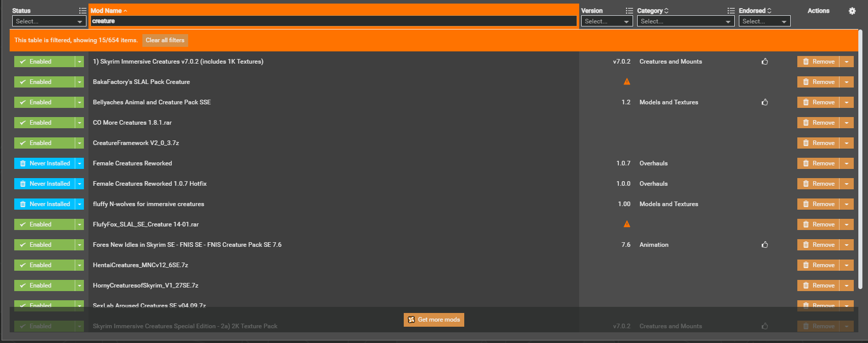
Task: Expand status arrow for Female Creatures Reworked
Action: click(x=80, y=163)
